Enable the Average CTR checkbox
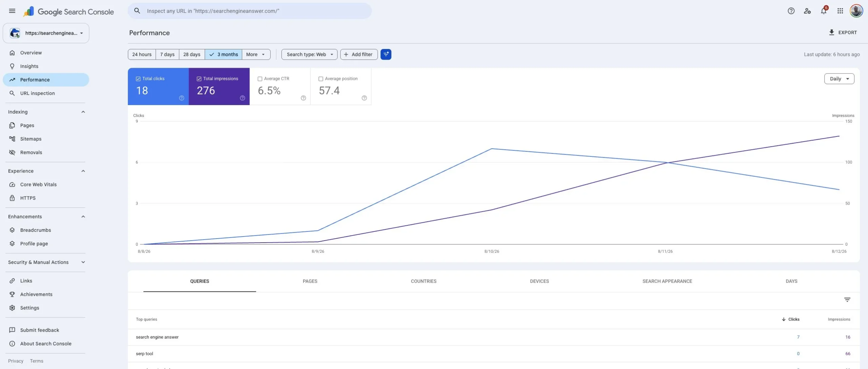This screenshot has width=868, height=369. point(260,79)
